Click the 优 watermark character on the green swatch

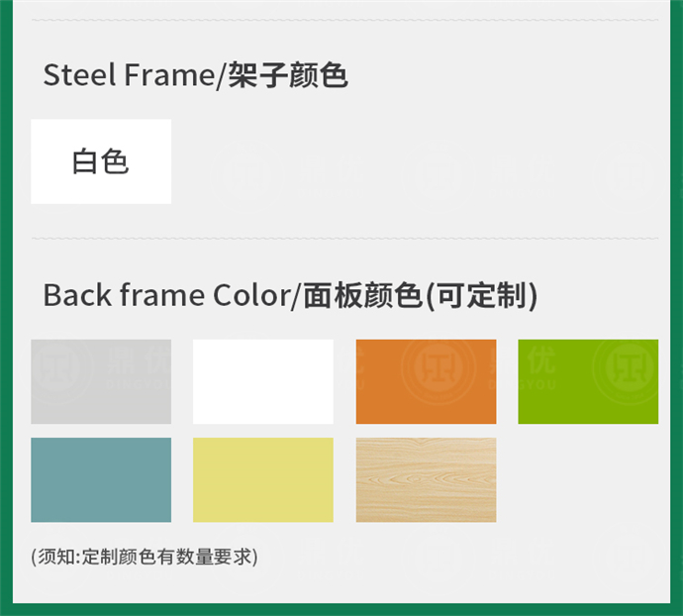[x=541, y=360]
